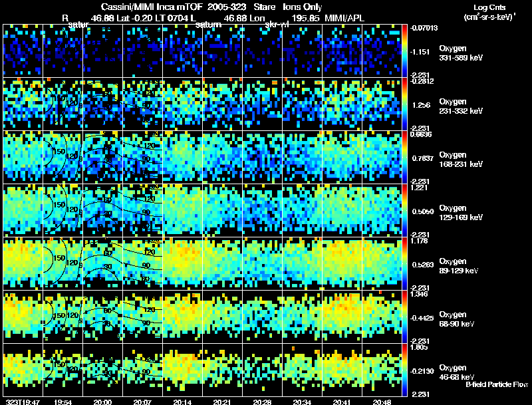This screenshot has height=405, width=532.
Task: Click the '-1.151' colorbar midpoint value
Action: 420,52
